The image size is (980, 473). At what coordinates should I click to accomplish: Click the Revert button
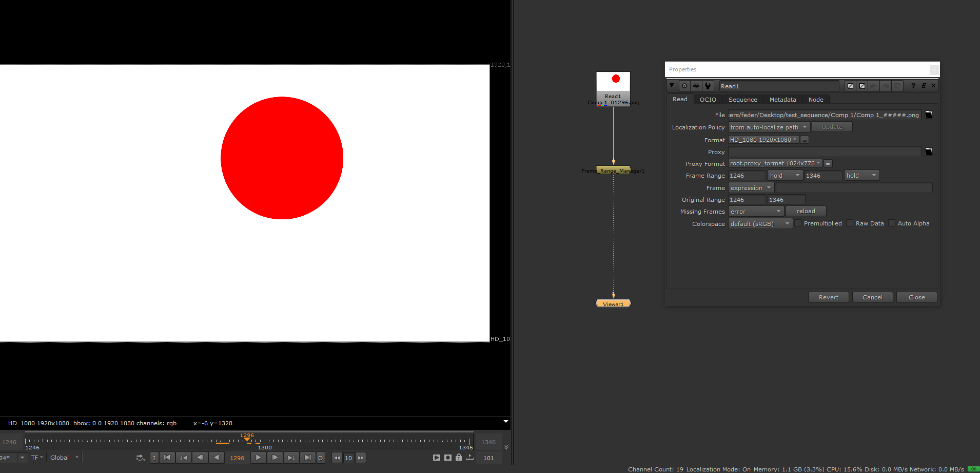click(x=828, y=297)
